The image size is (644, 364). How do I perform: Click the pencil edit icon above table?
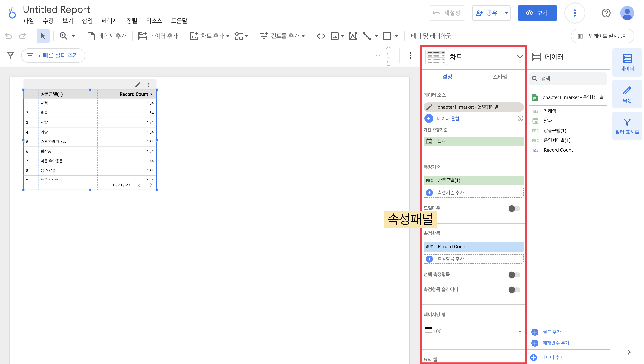point(138,85)
